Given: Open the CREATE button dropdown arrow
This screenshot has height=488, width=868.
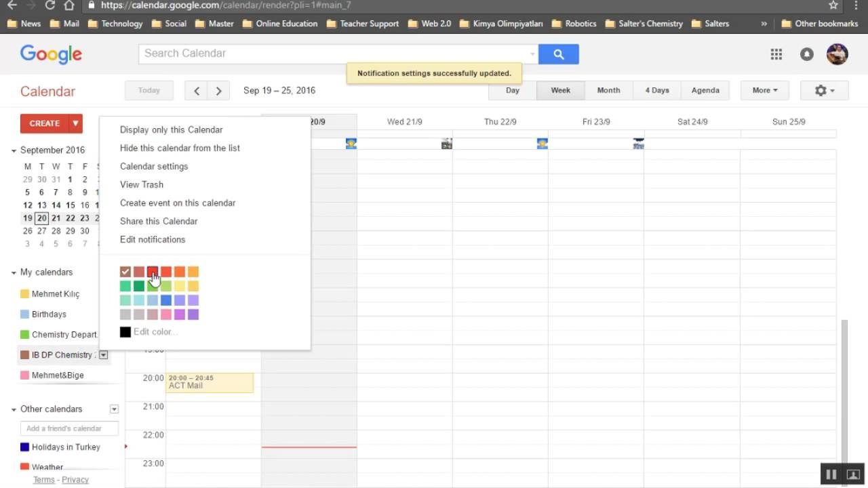Looking at the screenshot, I should coord(75,123).
